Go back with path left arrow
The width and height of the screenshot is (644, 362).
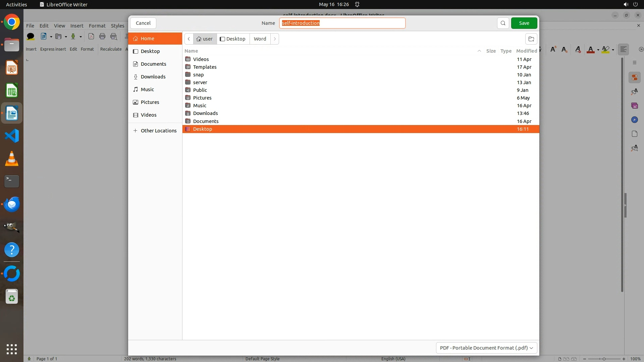(189, 39)
